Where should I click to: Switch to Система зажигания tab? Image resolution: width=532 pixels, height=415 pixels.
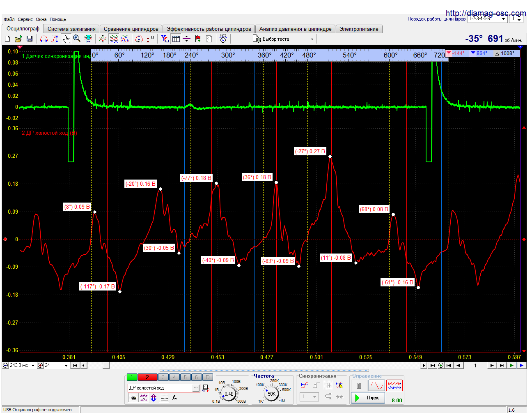click(x=71, y=29)
